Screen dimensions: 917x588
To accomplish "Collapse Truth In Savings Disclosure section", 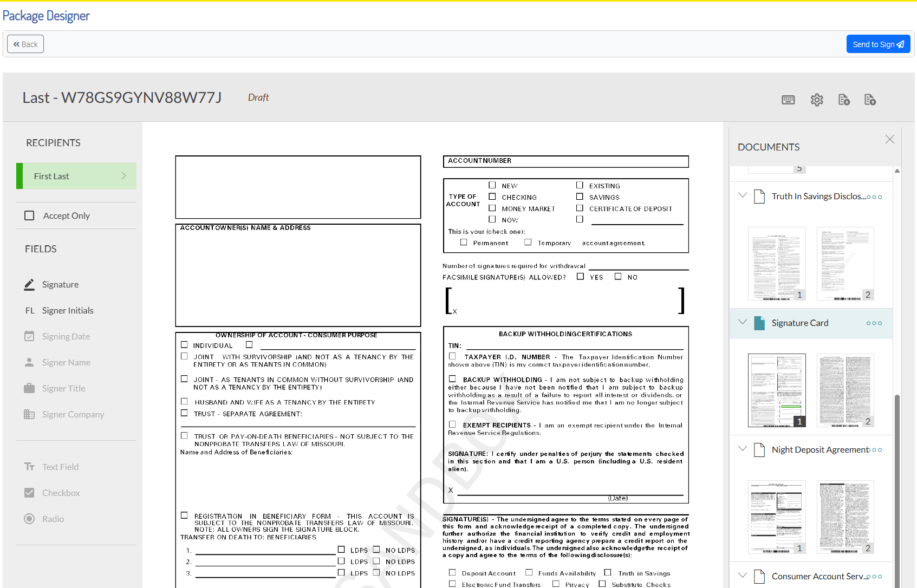I will tap(743, 195).
